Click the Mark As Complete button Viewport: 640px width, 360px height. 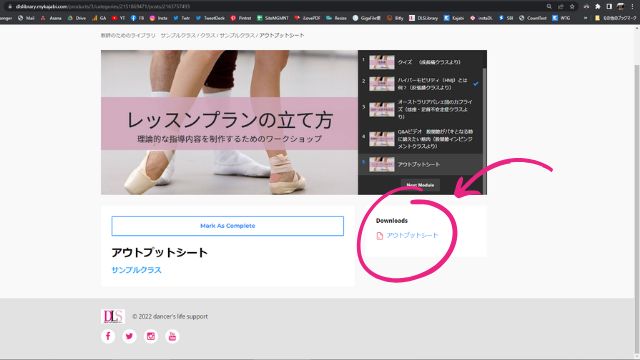(227, 226)
